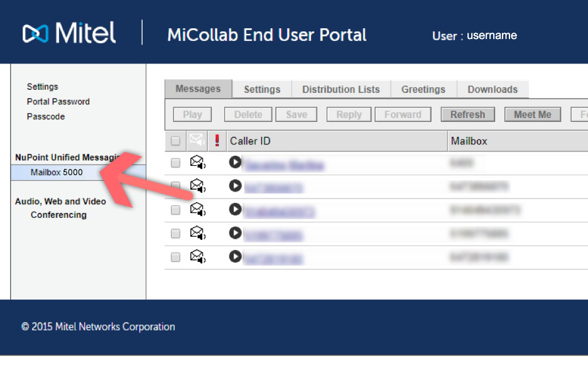The width and height of the screenshot is (588, 368).
Task: Check the third message row's checkbox
Action: click(175, 210)
